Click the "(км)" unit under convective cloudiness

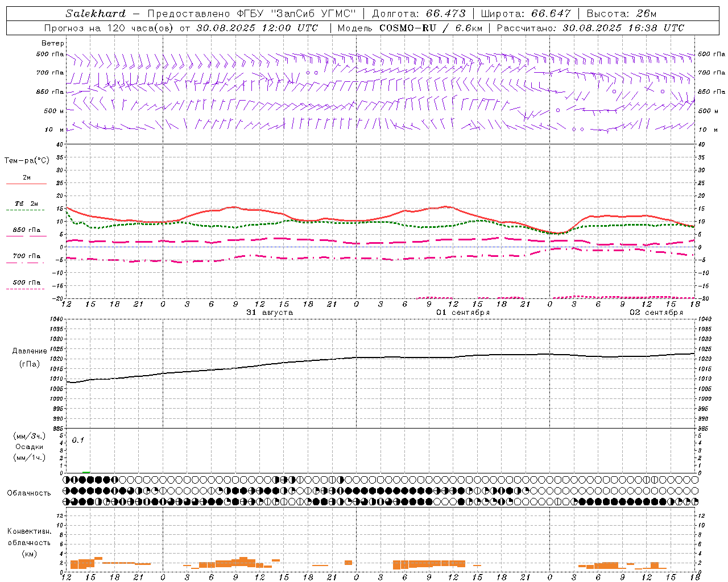point(29,554)
